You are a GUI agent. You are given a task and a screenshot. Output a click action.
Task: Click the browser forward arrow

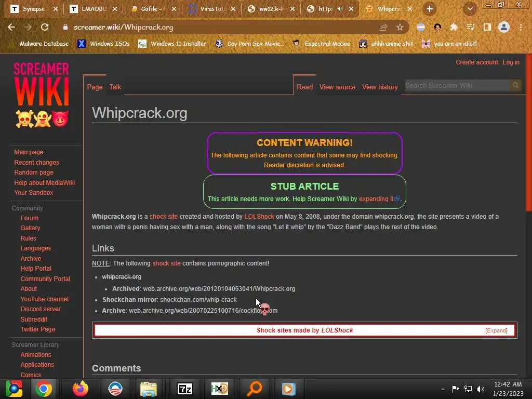click(x=28, y=27)
